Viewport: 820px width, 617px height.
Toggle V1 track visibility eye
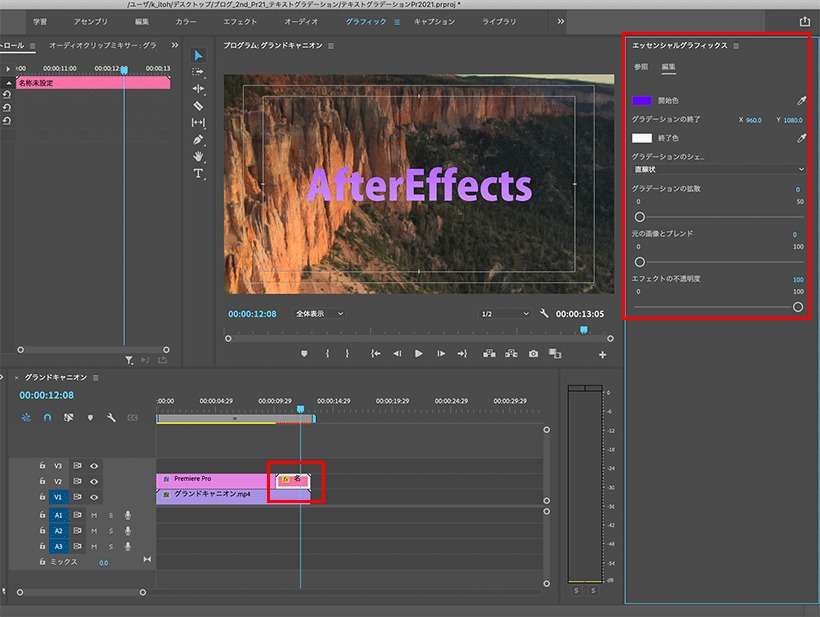(94, 497)
